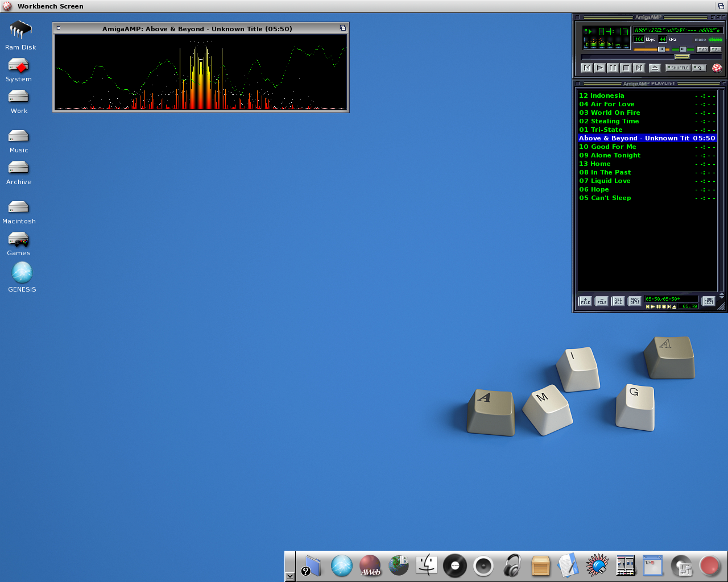The height and width of the screenshot is (582, 728).
Task: Click the Boing ball icon in AmigaAMP
Action: (x=717, y=68)
